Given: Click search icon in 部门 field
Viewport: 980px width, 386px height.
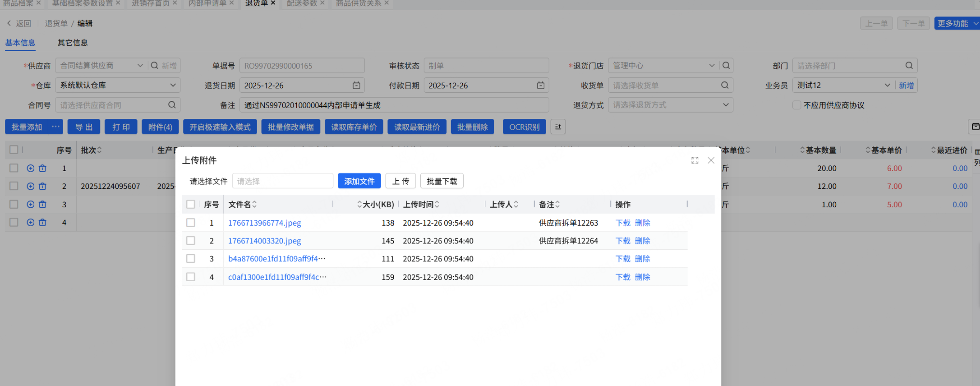Looking at the screenshot, I should click(909, 65).
